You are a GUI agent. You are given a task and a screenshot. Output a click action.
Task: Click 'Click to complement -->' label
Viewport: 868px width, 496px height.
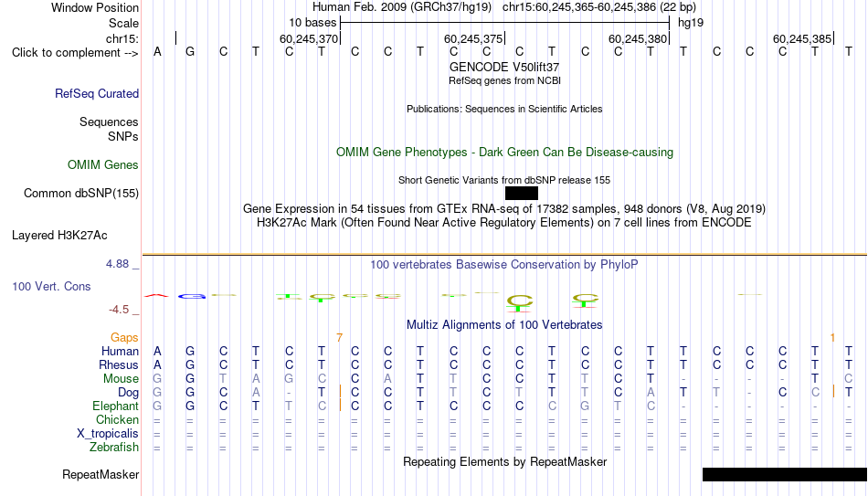coord(75,53)
